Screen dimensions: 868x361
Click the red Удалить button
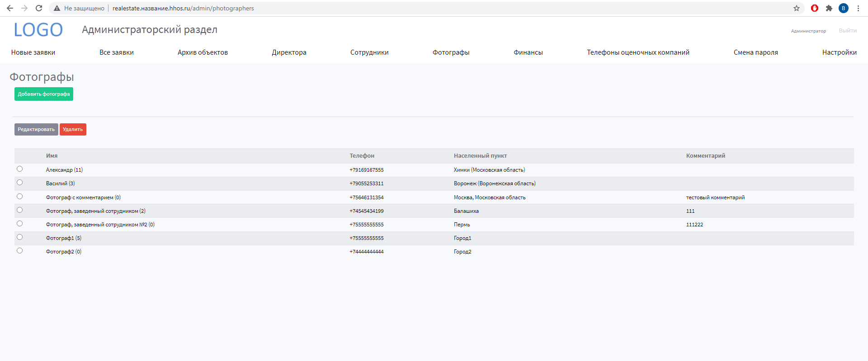click(73, 130)
